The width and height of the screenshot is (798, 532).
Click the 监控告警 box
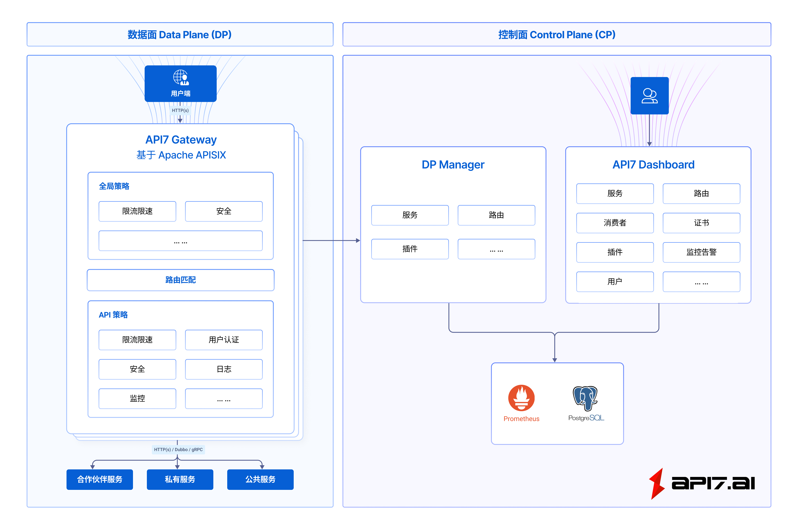click(701, 253)
